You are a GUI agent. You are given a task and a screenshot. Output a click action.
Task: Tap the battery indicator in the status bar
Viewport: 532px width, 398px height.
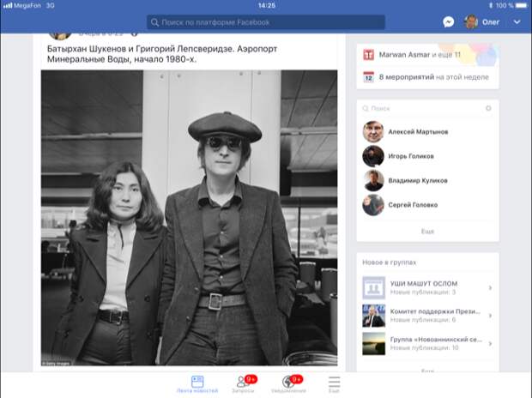point(521,5)
